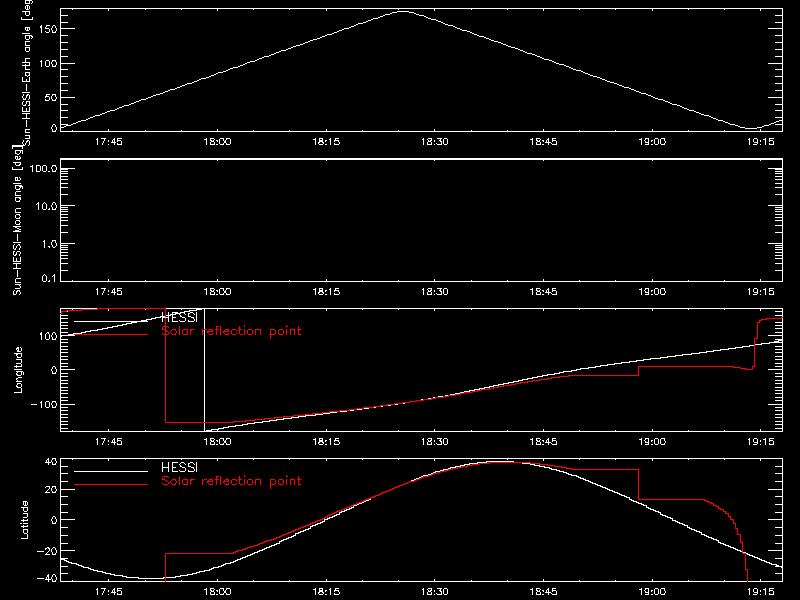Click the HESSI legend label in Latitude plot
The image size is (800, 600).
tap(179, 467)
